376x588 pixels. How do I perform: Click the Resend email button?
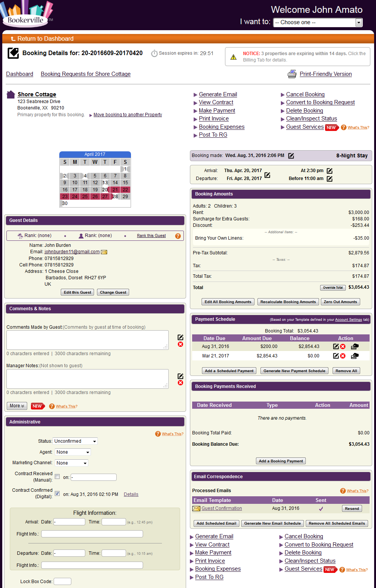click(352, 509)
